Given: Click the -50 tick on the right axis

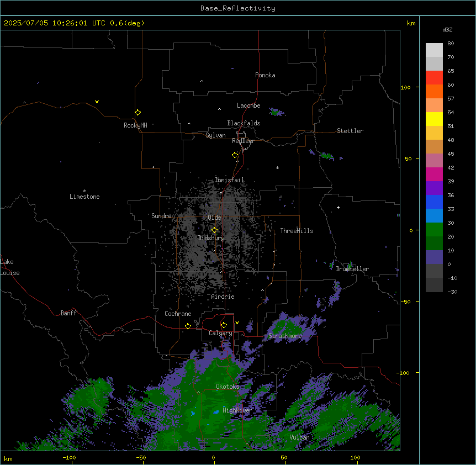Looking at the screenshot, I should tap(405, 302).
